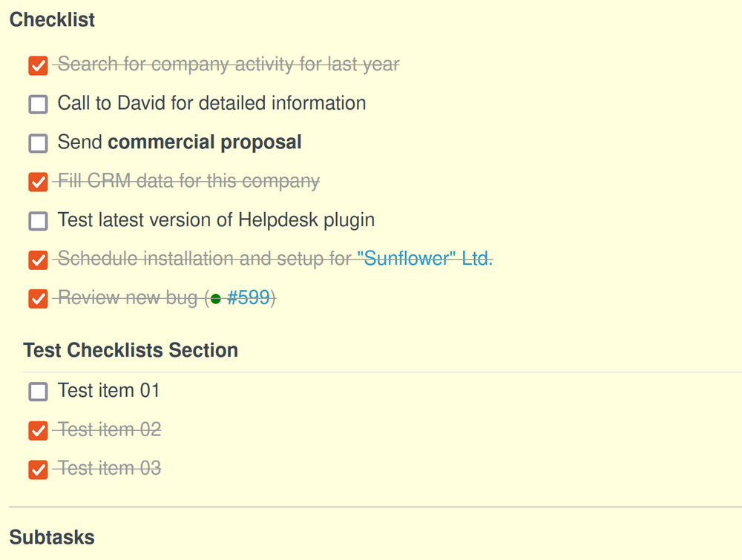
Task: Mark 'Send commercial proposal' as complete
Action: point(38,143)
